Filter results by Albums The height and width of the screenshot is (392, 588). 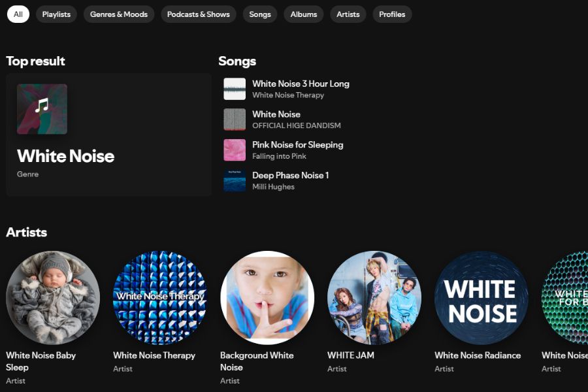coord(304,14)
